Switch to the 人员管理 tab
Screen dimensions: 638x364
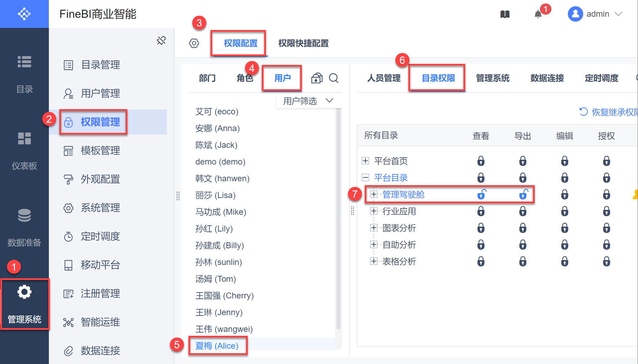(384, 78)
